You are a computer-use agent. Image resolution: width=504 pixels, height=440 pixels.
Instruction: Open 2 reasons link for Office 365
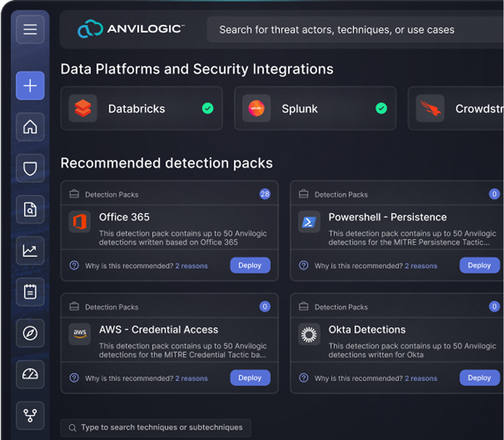(x=191, y=266)
